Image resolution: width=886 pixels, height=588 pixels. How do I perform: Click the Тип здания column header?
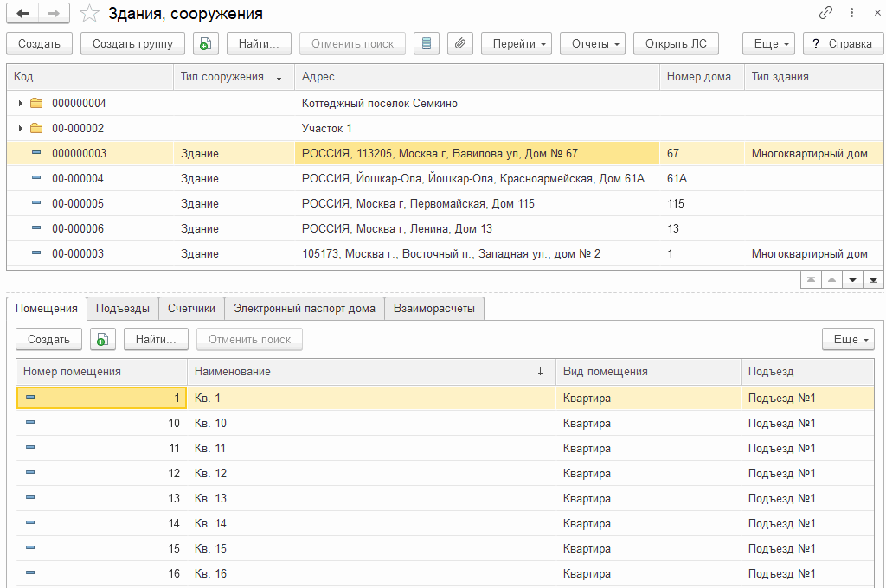click(813, 77)
